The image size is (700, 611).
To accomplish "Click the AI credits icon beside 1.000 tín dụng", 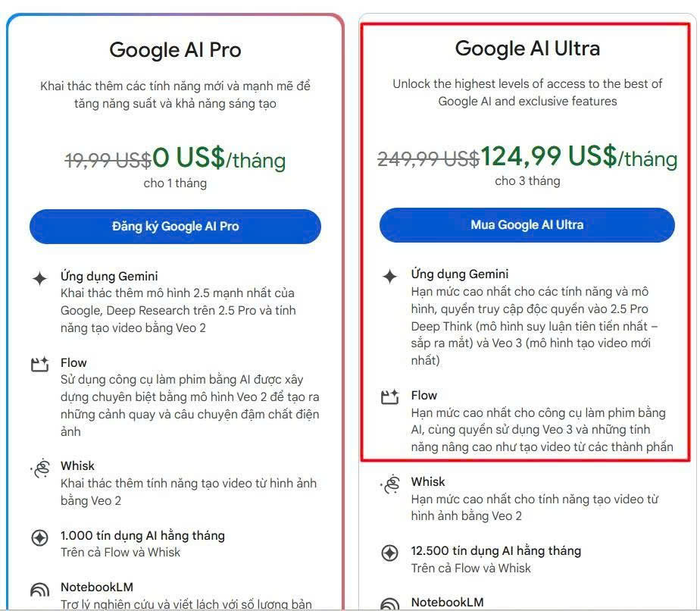I will pyautogui.click(x=39, y=537).
